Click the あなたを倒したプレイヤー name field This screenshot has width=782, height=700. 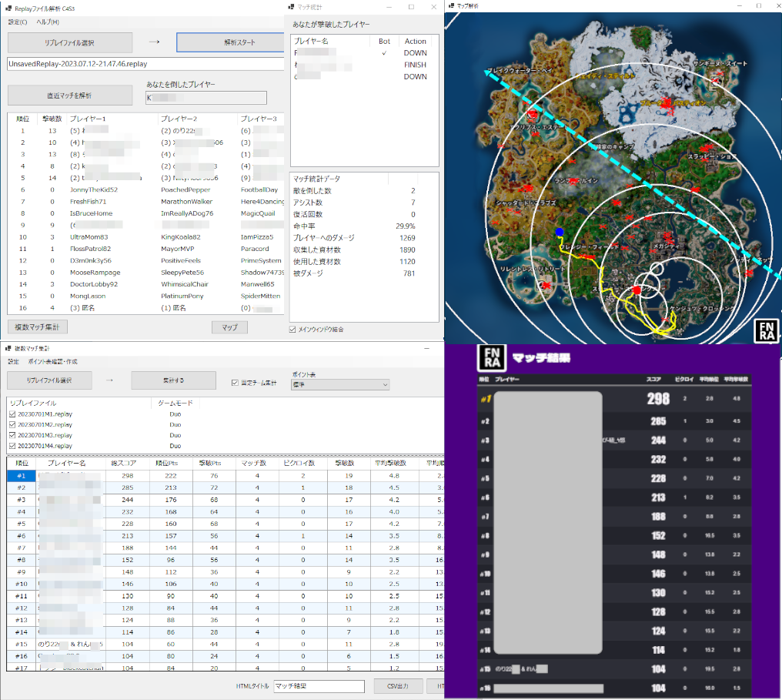pos(206,98)
